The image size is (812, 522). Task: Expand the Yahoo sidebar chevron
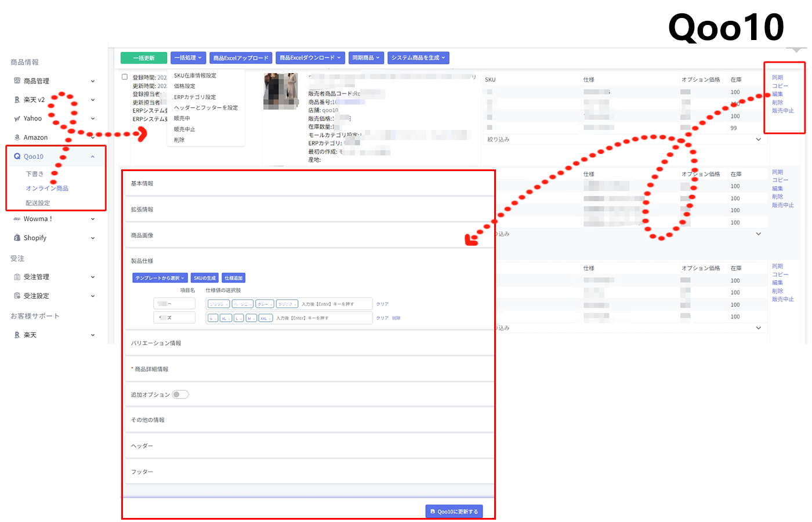[93, 118]
